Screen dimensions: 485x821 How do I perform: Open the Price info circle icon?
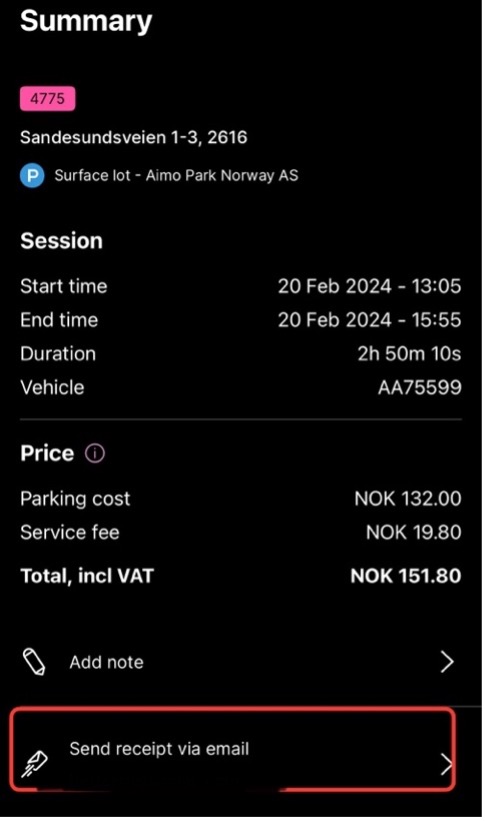[95, 453]
